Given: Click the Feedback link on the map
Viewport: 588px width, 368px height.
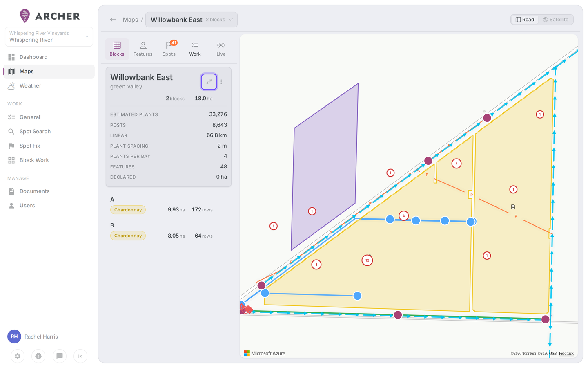Looking at the screenshot, I should 566,353.
